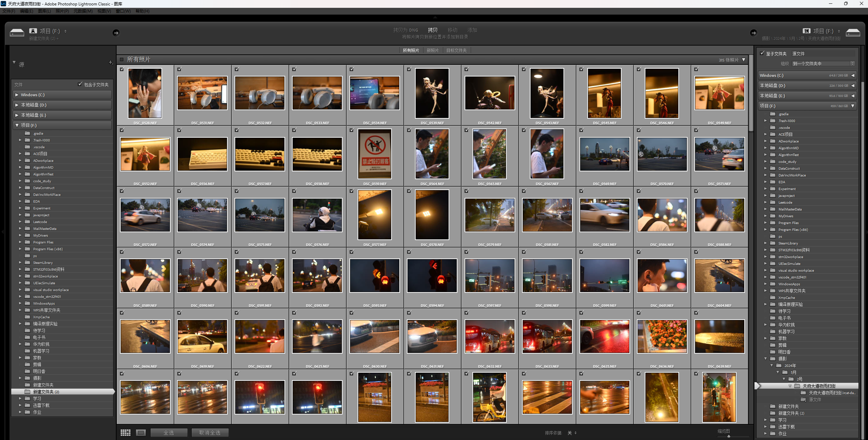Open the 315 photos filter triangle
Viewport: 868px width, 440px height.
coord(744,60)
